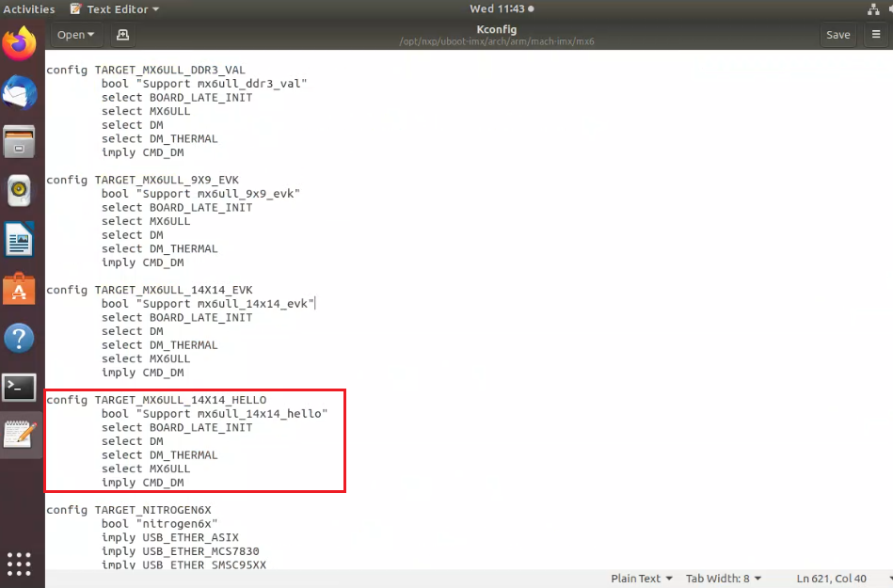
Task: Launch Terminal from the dock
Action: pos(19,387)
